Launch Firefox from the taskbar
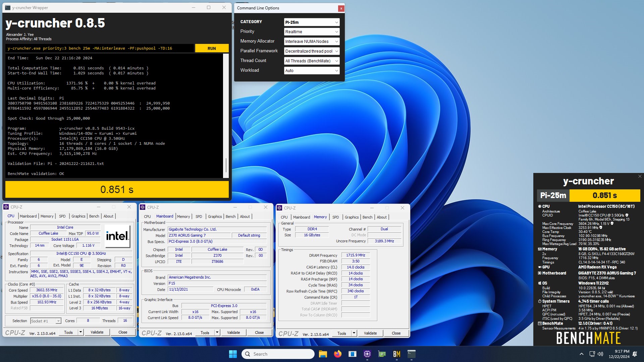 (337, 354)
